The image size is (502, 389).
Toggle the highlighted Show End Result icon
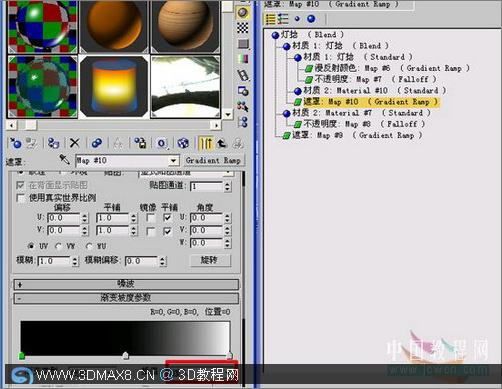(206, 143)
